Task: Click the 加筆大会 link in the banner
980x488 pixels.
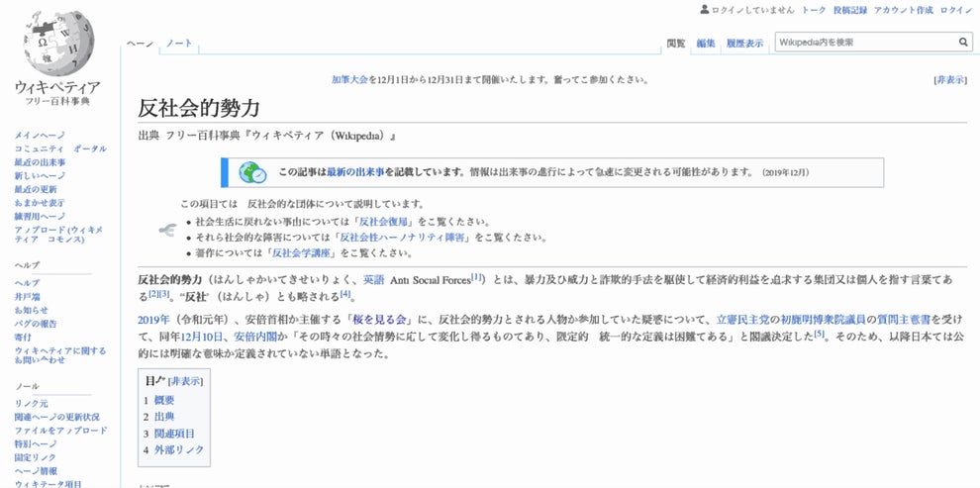Action: pyautogui.click(x=349, y=80)
